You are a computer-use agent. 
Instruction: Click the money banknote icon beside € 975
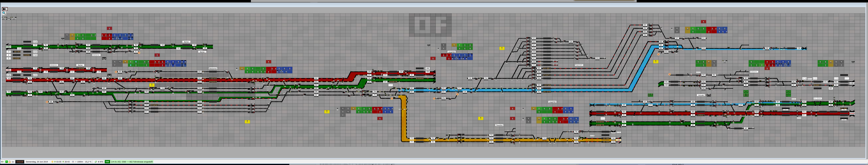pyautogui.click(x=96, y=162)
